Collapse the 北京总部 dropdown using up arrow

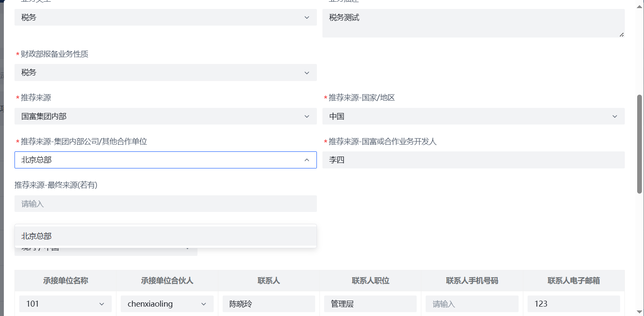coord(307,160)
